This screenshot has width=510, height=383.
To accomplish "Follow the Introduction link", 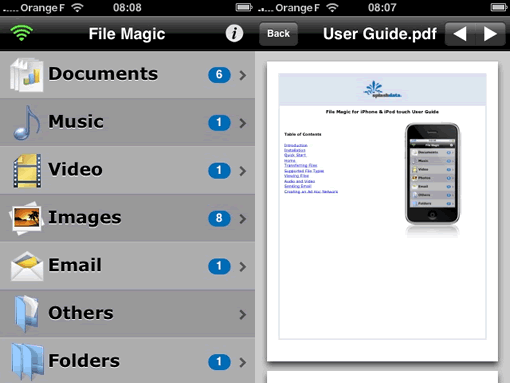I will tap(296, 145).
